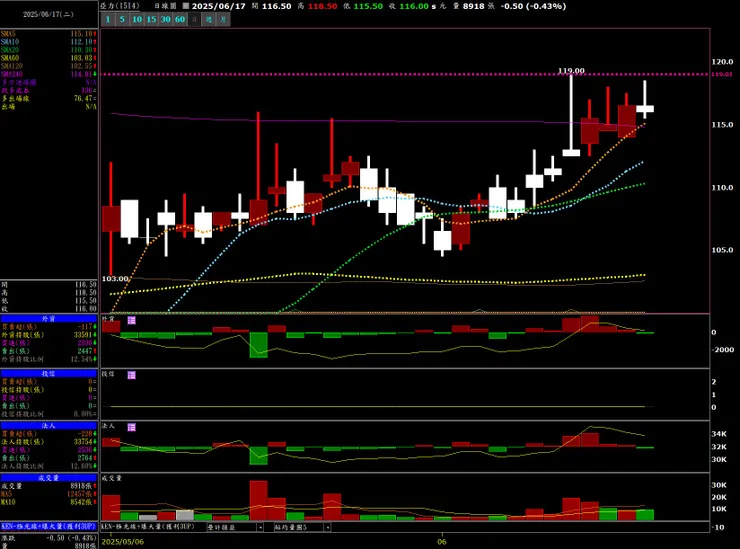The width and height of the screenshot is (740, 549).
Task: Open the 疊計顯並 dropdown arrow
Action: tap(260, 527)
